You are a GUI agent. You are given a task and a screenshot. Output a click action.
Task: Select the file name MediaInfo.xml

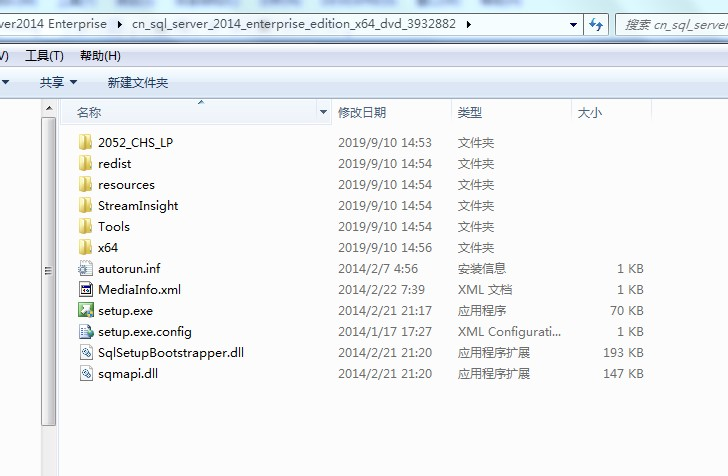point(139,289)
